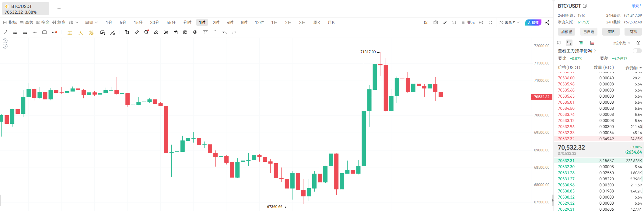
Task: Enter fullscreen chart mode
Action: click(490, 22)
